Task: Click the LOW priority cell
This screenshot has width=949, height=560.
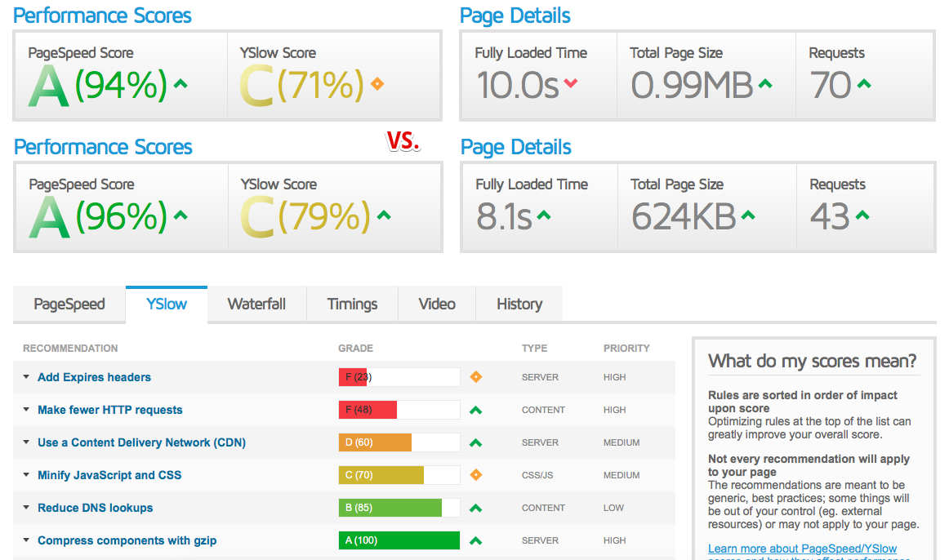Action: (613, 508)
